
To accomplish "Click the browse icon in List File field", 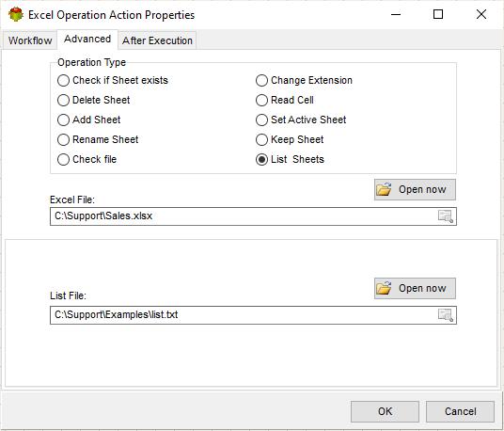I will point(446,315).
